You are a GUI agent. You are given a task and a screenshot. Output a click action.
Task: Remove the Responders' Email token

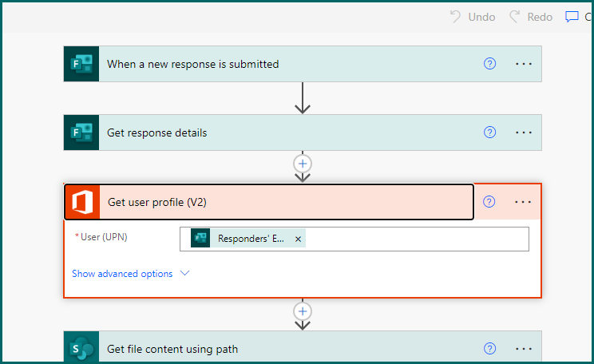click(x=299, y=239)
